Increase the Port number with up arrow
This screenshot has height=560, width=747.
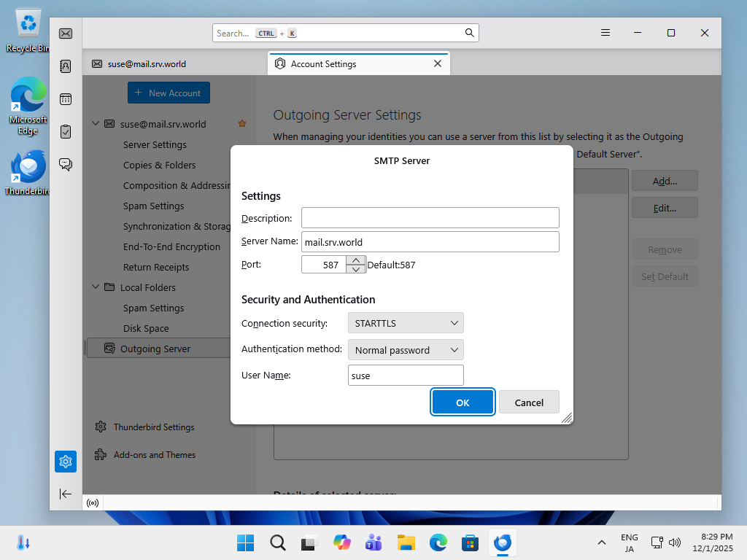(355, 260)
